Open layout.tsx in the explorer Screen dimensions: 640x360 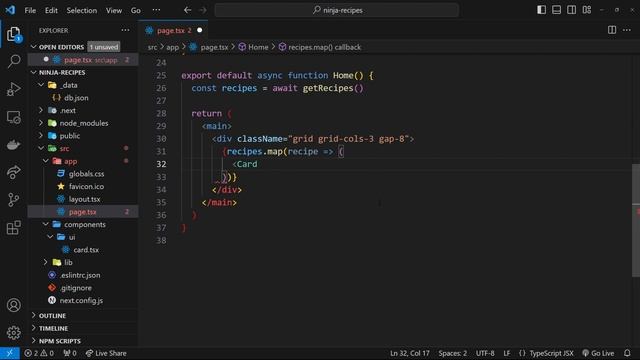[84, 199]
